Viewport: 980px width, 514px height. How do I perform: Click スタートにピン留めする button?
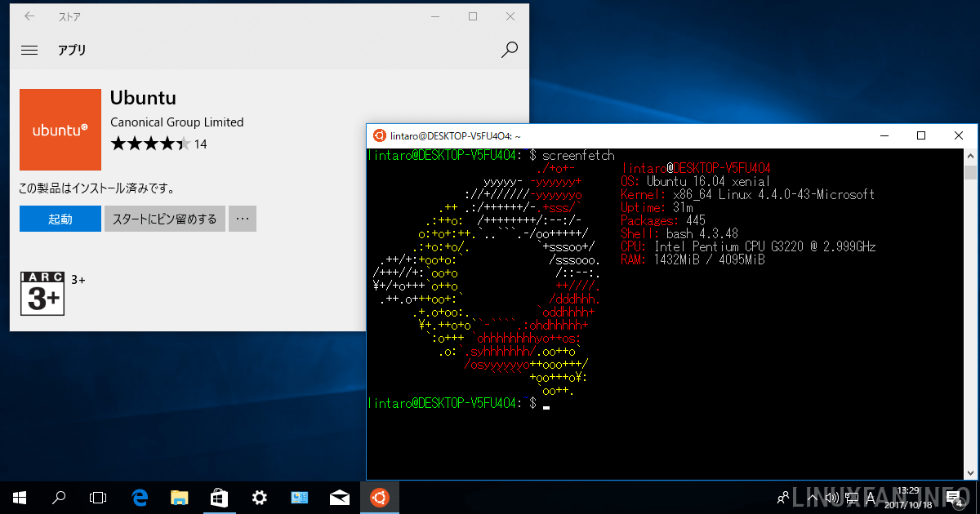pos(164,219)
